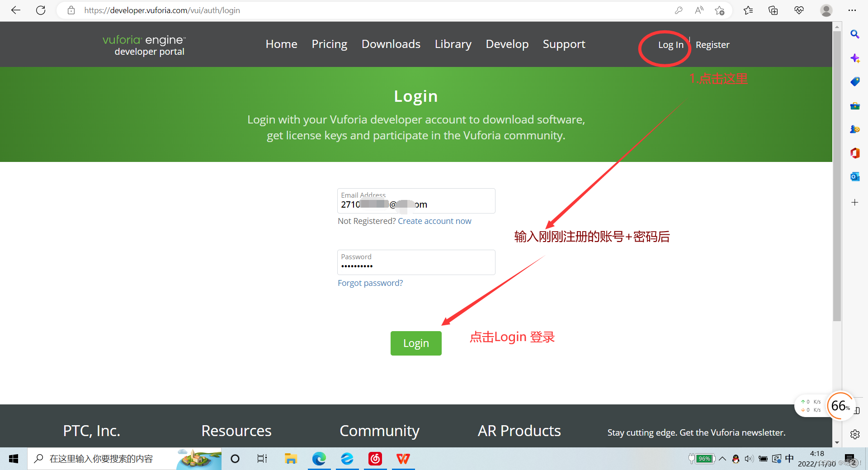Click the page vertical scrollbar thumb
The image size is (868, 470).
click(x=837, y=176)
